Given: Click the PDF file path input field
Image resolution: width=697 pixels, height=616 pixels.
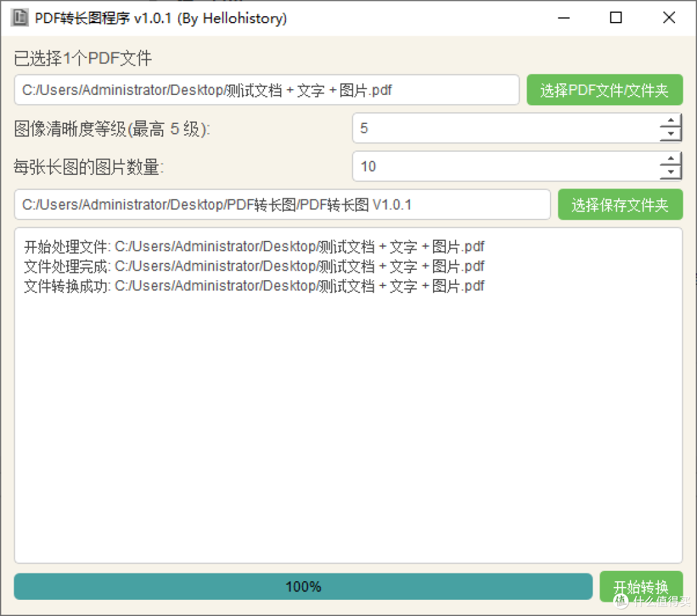Looking at the screenshot, I should click(267, 90).
